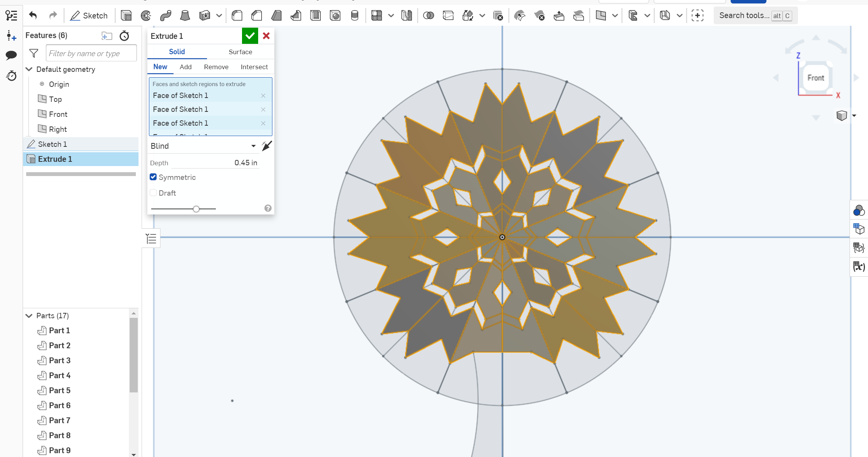Screen dimensions: 868x457
Task: Switch to the Surface tab
Action: click(240, 52)
